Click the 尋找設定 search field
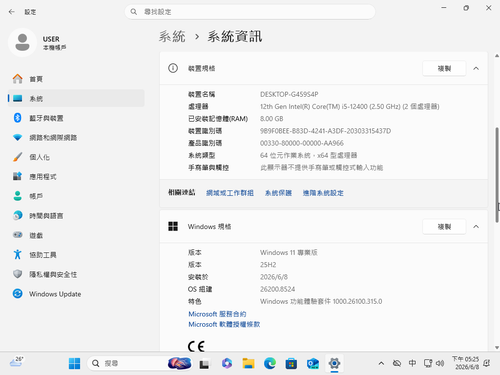 [x=250, y=12]
